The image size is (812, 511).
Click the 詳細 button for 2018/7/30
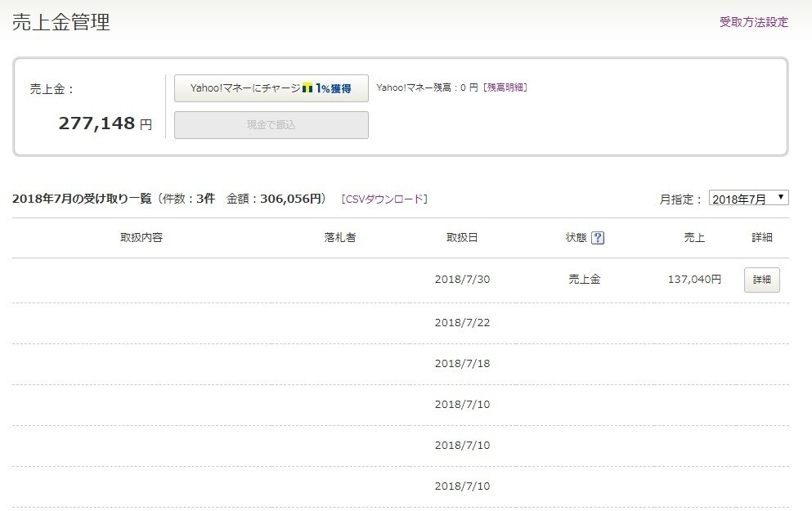[762, 280]
